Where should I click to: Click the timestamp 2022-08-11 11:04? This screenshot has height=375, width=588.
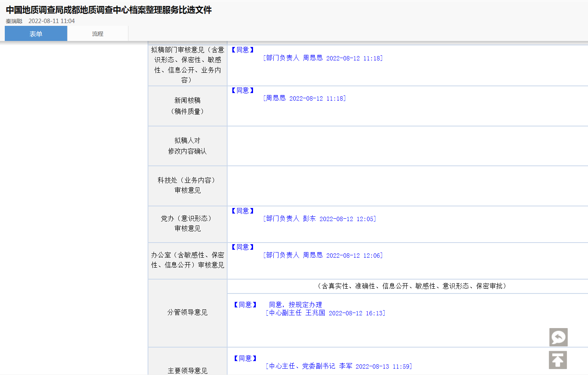51,21
